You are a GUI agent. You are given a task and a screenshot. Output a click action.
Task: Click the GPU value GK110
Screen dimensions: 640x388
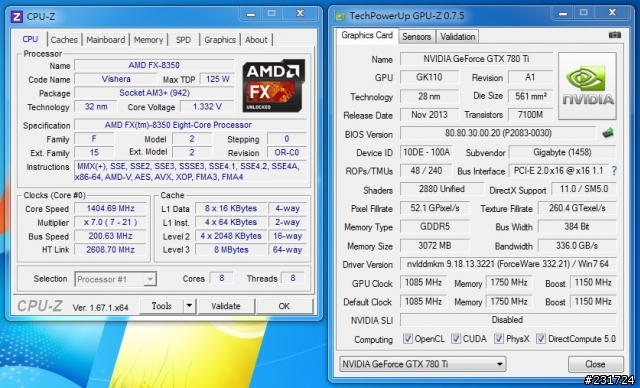coord(429,77)
